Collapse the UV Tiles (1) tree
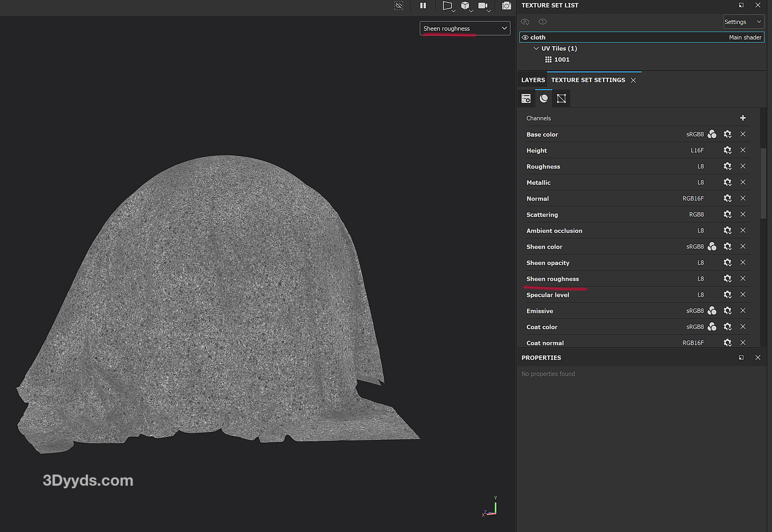The image size is (772, 532). click(x=536, y=48)
